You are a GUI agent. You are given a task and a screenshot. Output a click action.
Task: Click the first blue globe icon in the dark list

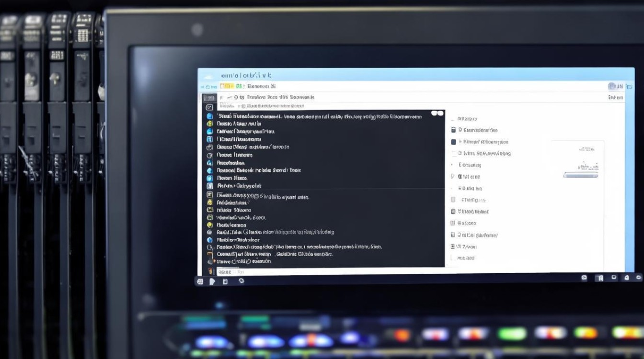click(209, 116)
